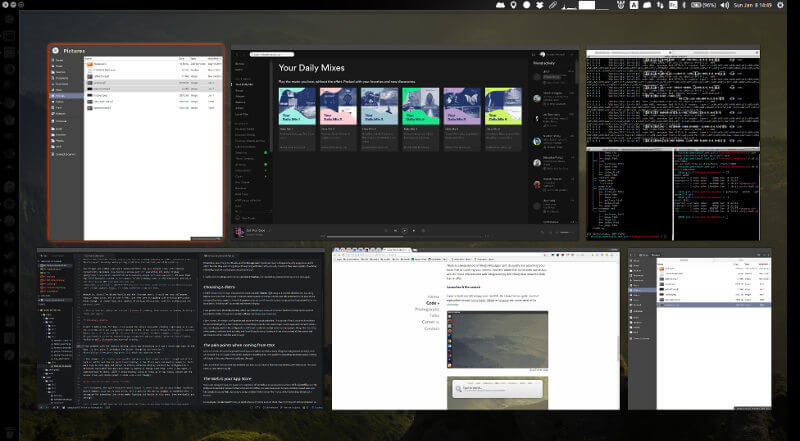Image resolution: width=800 pixels, height=441 pixels.
Task: Open the light-blue Daily Mix 3 cover
Action: (x=380, y=106)
